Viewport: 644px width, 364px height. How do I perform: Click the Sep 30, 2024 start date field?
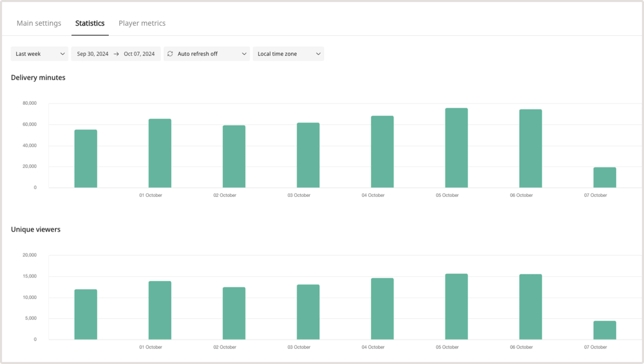93,53
